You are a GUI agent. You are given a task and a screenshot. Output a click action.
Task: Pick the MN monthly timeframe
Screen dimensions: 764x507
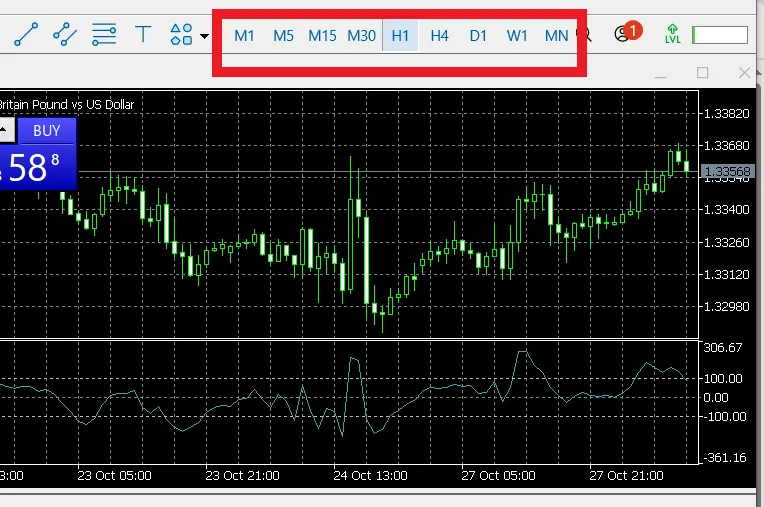(x=556, y=36)
